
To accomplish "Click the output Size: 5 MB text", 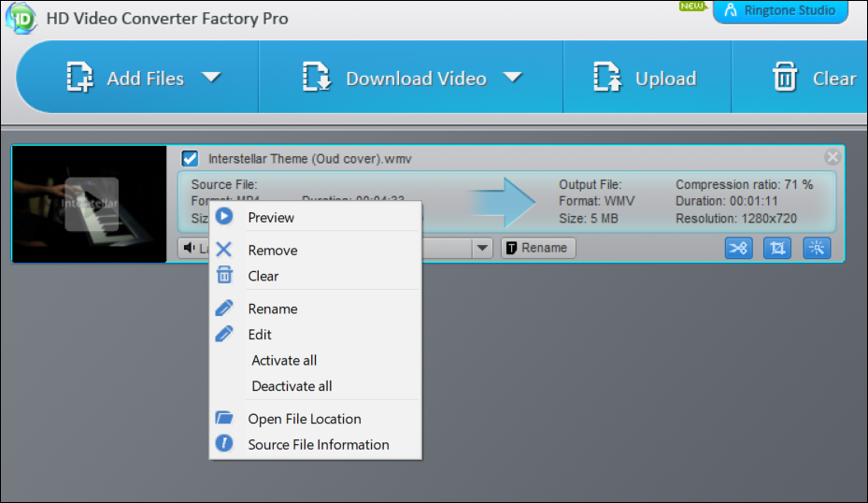I will [588, 218].
